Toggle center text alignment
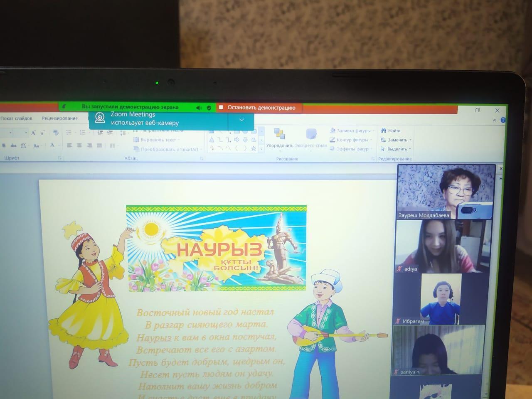Viewport: 532px width, 399px height. point(79,145)
